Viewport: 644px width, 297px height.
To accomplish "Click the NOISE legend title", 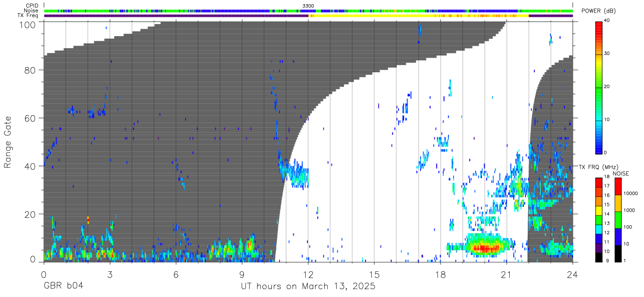I will (621, 173).
